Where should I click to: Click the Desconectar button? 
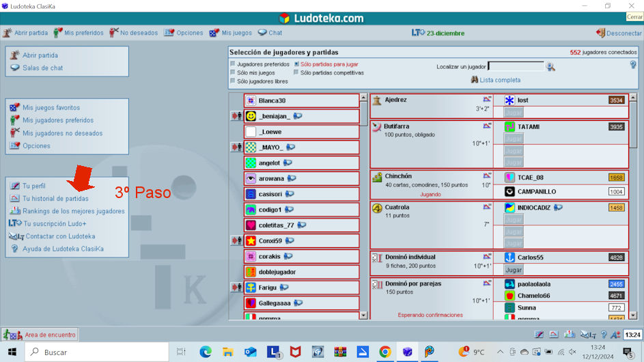pos(619,33)
